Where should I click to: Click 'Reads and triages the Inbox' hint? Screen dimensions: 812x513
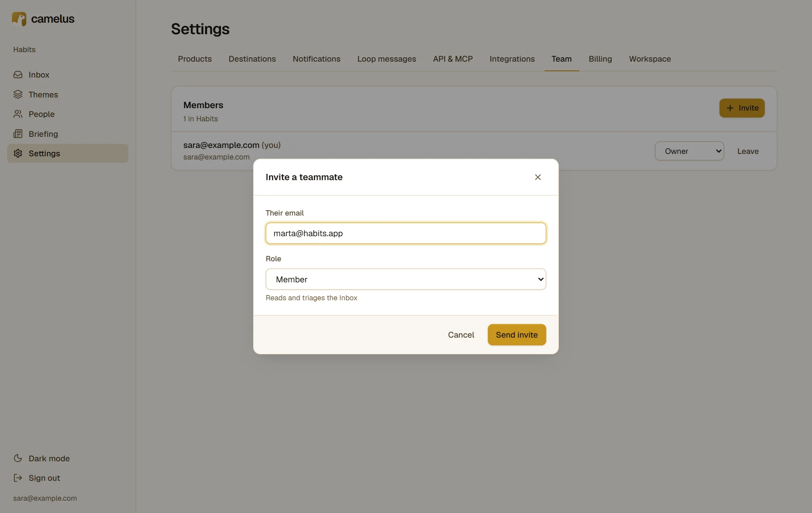[311, 298]
